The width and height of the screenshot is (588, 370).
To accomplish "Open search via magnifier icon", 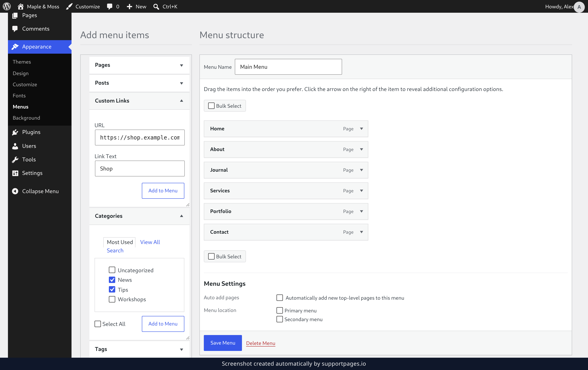I will tap(156, 7).
